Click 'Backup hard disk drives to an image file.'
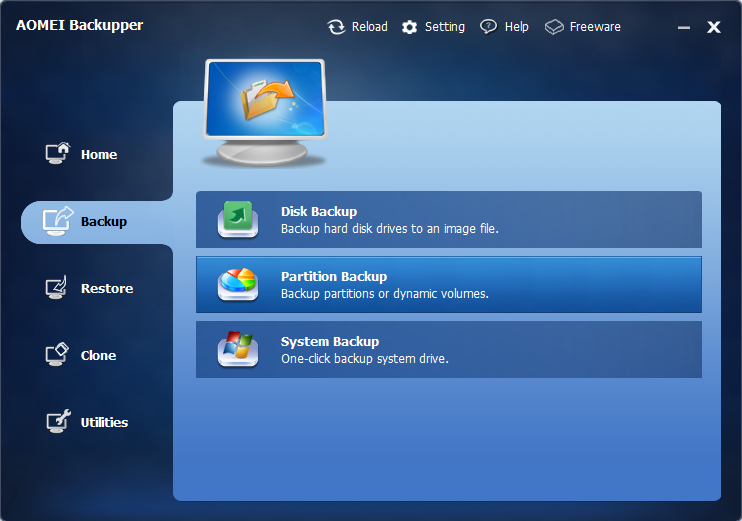Image resolution: width=742 pixels, height=521 pixels. click(x=390, y=229)
